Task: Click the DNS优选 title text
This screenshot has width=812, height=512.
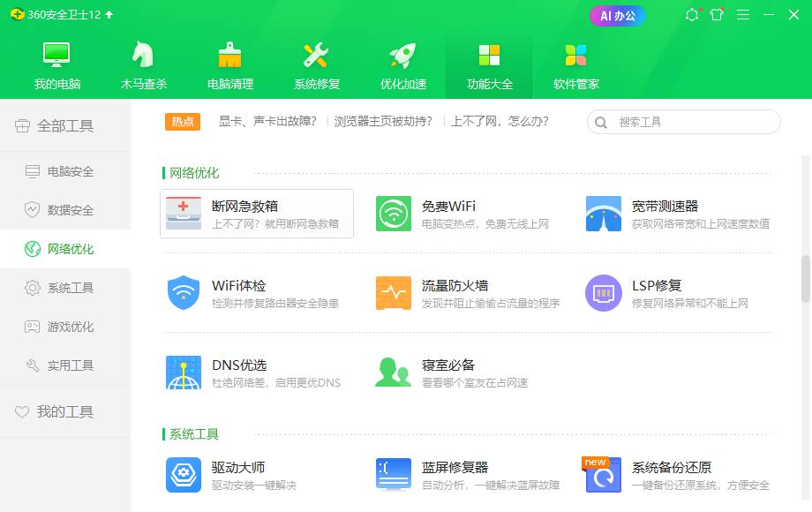Action: [x=239, y=365]
